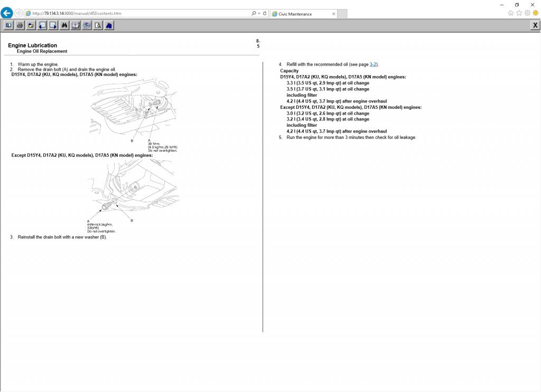Go to next page with right-arrow icon
The width and height of the screenshot is (541, 392).
point(53,25)
